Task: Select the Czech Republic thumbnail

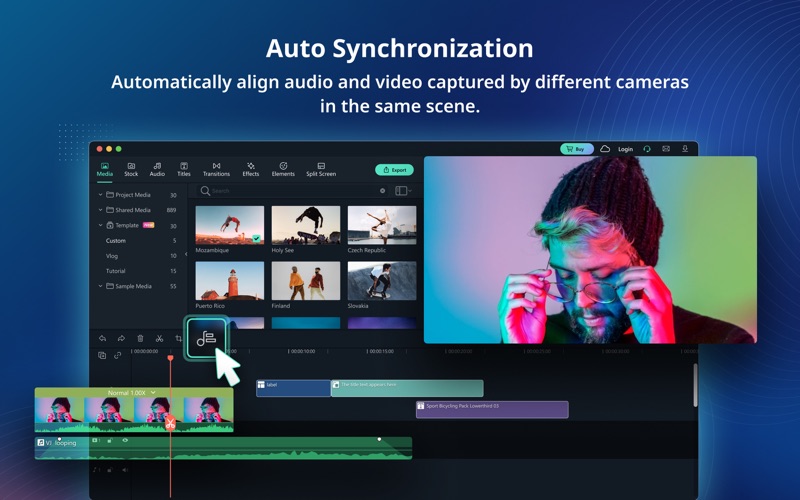Action: pyautogui.click(x=382, y=225)
